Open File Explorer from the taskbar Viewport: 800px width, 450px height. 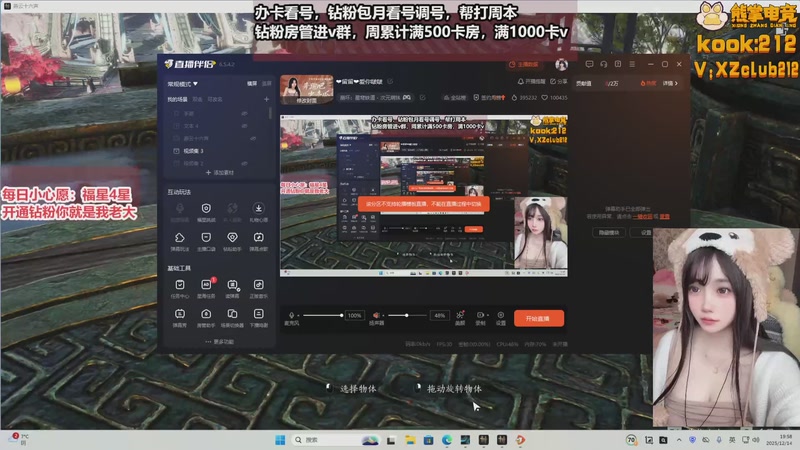(410, 440)
